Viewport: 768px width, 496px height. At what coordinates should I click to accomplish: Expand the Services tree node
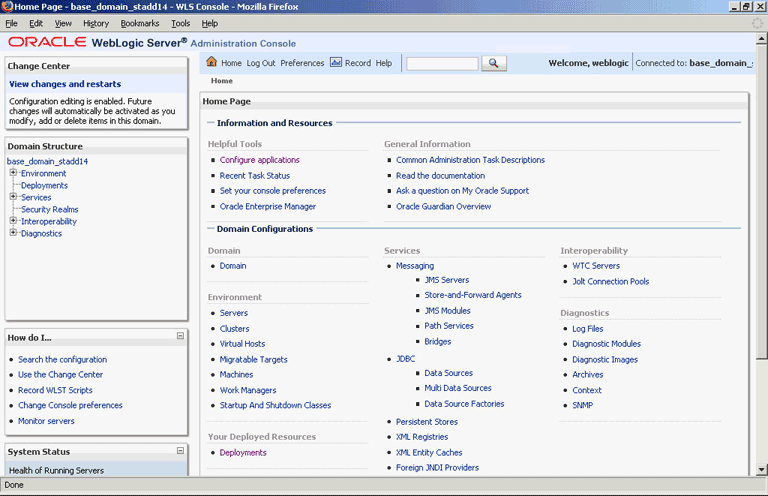13,196
